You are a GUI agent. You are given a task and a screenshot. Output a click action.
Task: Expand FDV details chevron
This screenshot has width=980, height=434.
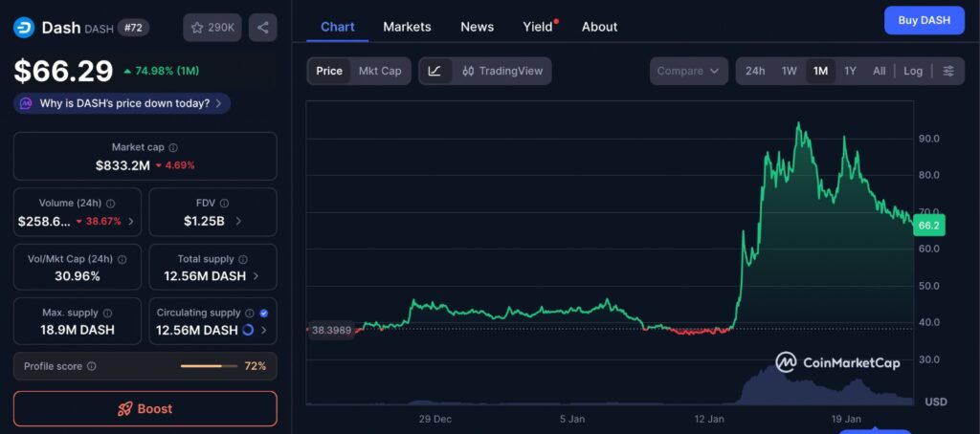click(x=238, y=221)
